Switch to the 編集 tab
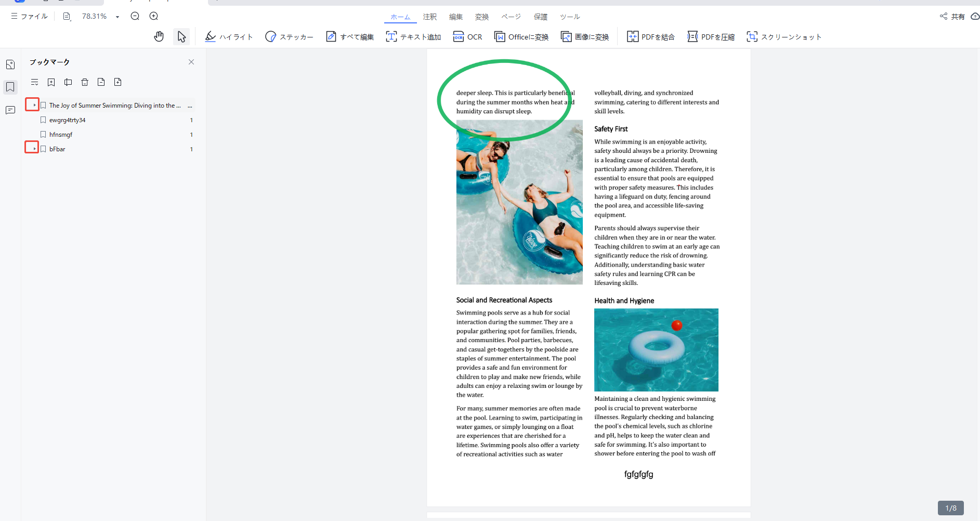The height and width of the screenshot is (521, 980). [456, 17]
